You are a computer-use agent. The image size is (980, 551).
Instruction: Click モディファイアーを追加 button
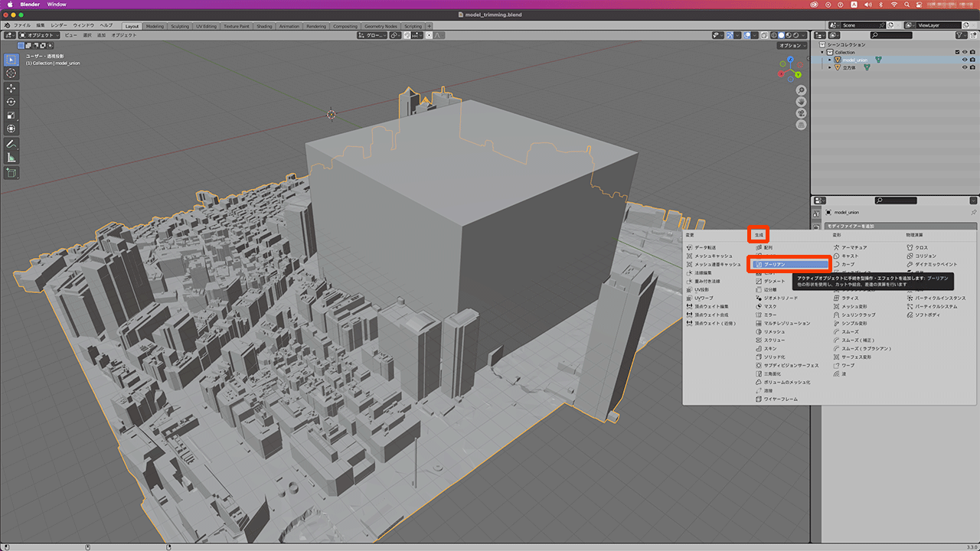tap(900, 226)
